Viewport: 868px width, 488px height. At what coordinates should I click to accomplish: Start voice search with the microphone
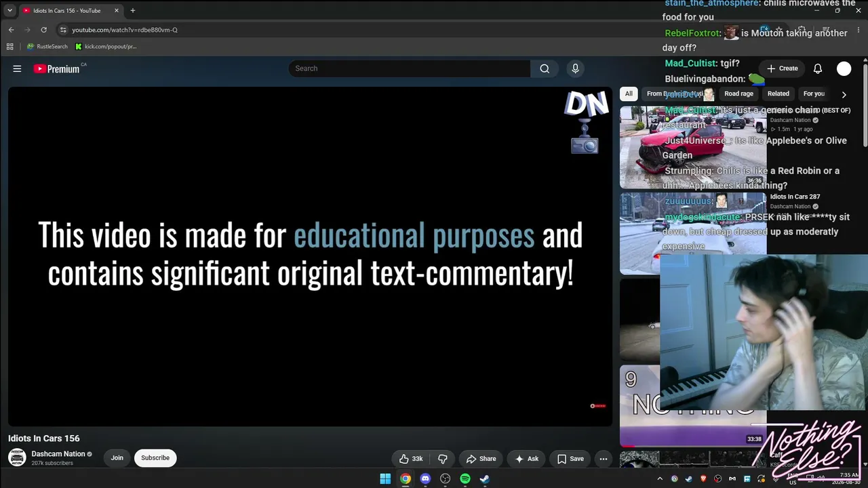575,68
